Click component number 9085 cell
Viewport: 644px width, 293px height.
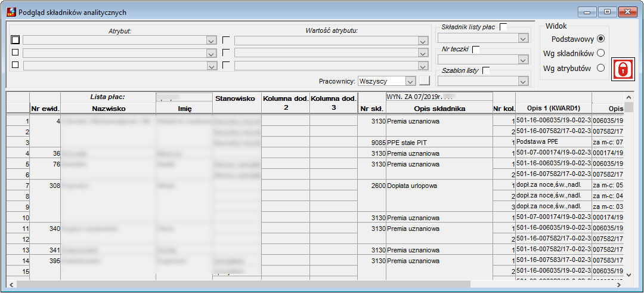[x=372, y=143]
